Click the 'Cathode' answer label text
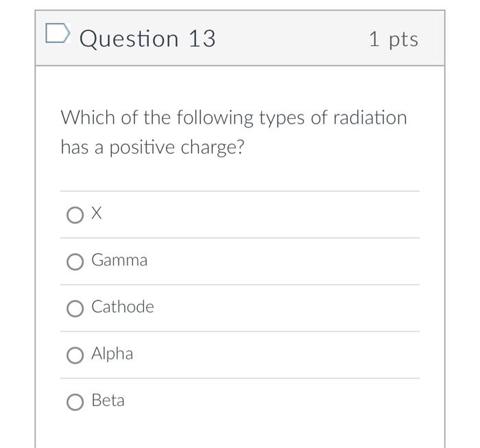480x448 pixels. coord(123,307)
